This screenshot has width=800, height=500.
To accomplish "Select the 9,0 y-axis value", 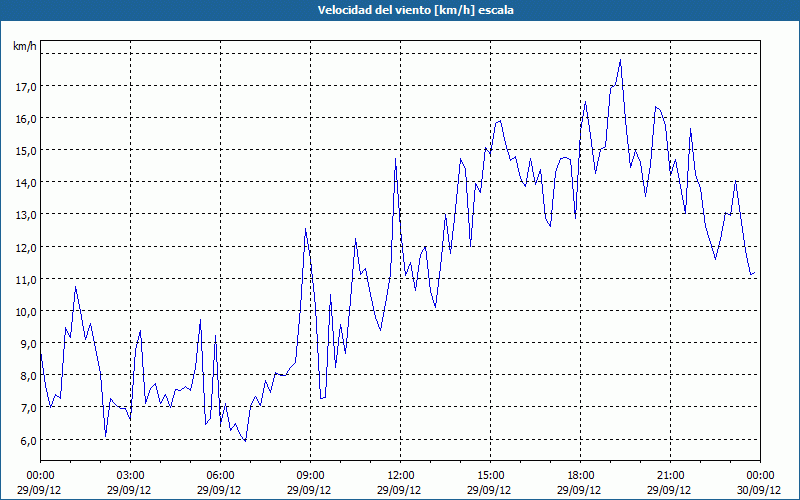I will click(28, 345).
